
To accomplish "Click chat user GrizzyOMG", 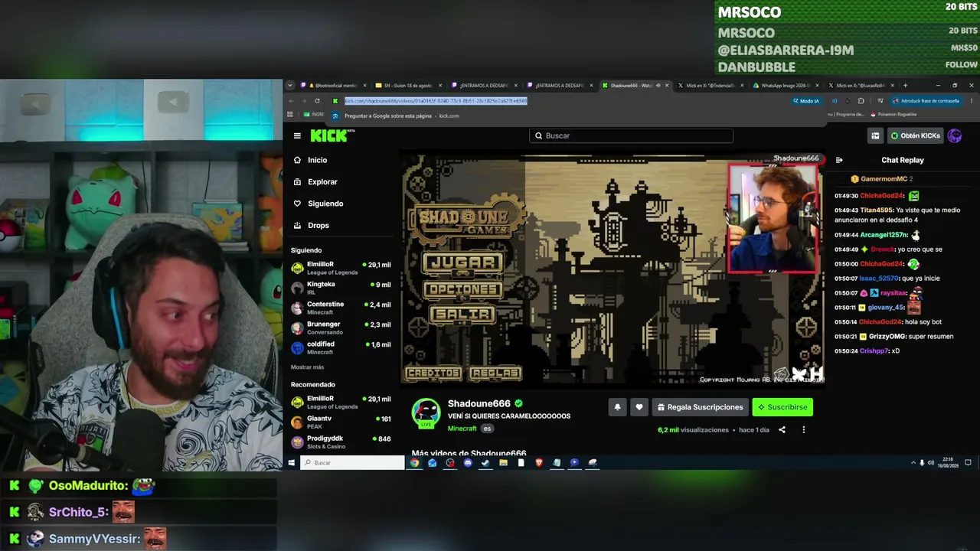I will point(887,337).
